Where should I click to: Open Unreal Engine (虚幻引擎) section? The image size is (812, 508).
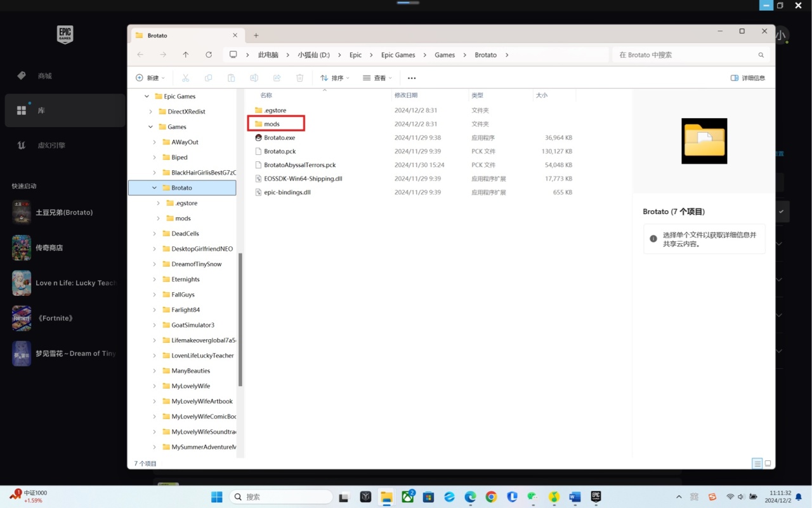65,145
